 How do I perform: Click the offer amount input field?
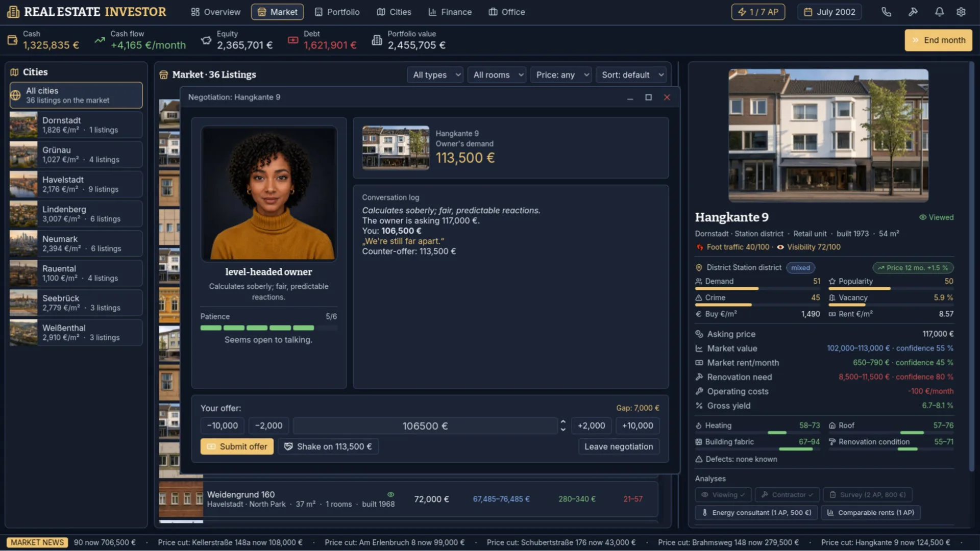coord(425,426)
